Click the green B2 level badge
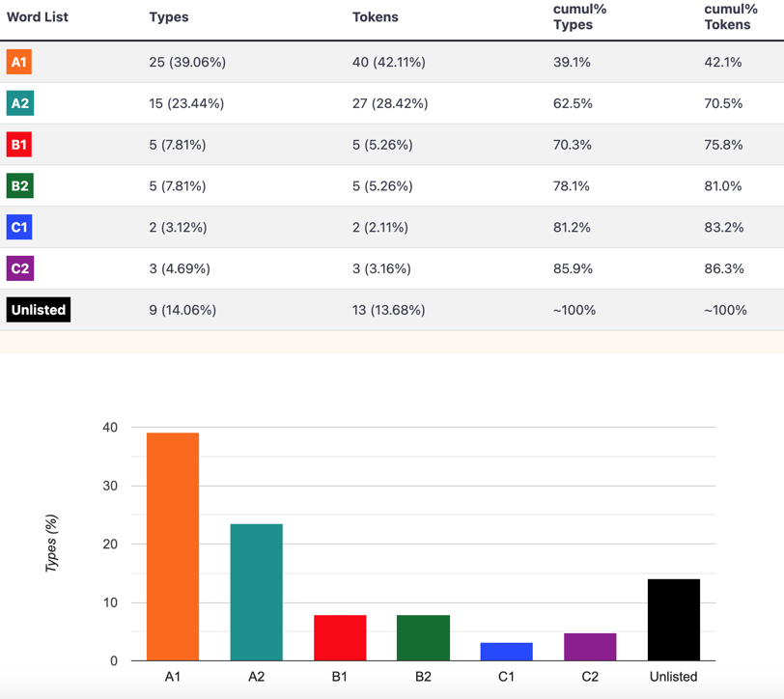Image resolution: width=784 pixels, height=699 pixels. (20, 186)
